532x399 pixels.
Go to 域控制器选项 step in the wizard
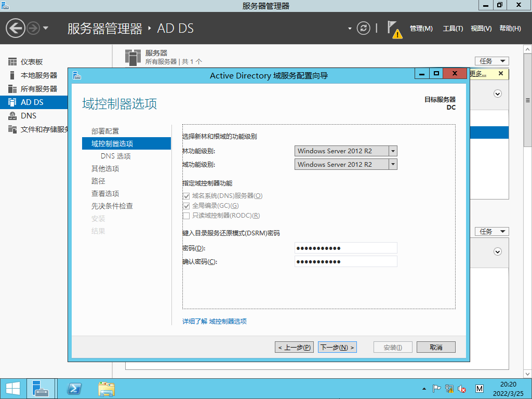coord(126,143)
